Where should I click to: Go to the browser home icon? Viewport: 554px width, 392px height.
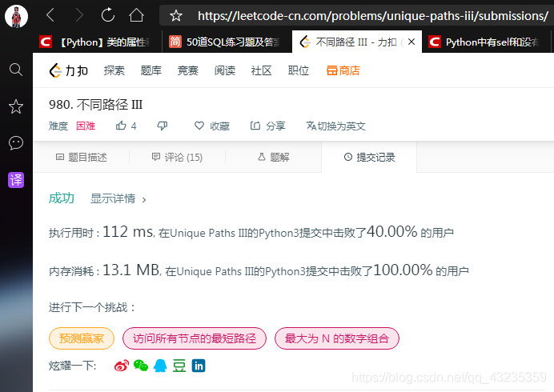[136, 15]
